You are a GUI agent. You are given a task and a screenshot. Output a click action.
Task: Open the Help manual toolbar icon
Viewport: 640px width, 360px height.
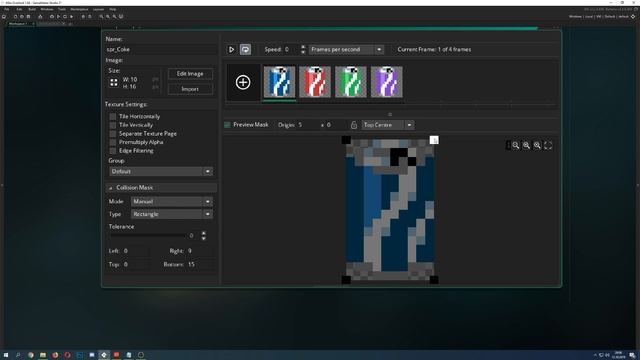coord(90,17)
